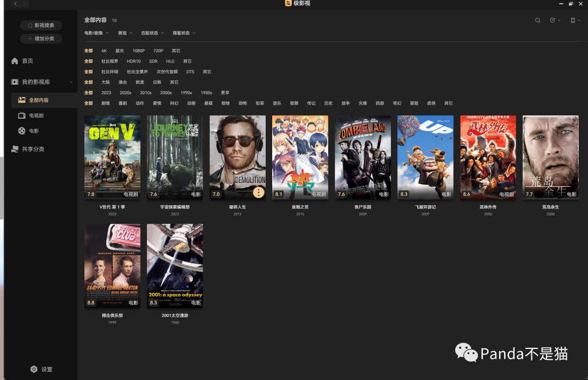Open the 武林外传 poster
Image resolution: width=588 pixels, height=380 pixels.
click(x=488, y=157)
